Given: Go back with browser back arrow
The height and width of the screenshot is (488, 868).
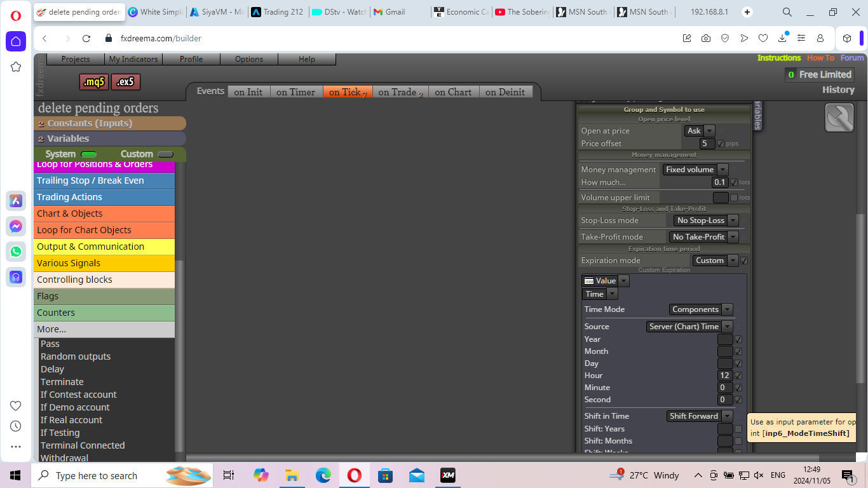Looking at the screenshot, I should click(44, 38).
